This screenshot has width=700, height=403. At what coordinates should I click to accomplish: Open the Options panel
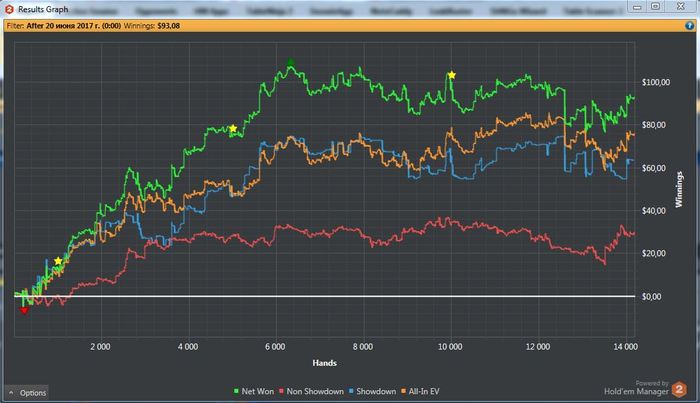(27, 393)
